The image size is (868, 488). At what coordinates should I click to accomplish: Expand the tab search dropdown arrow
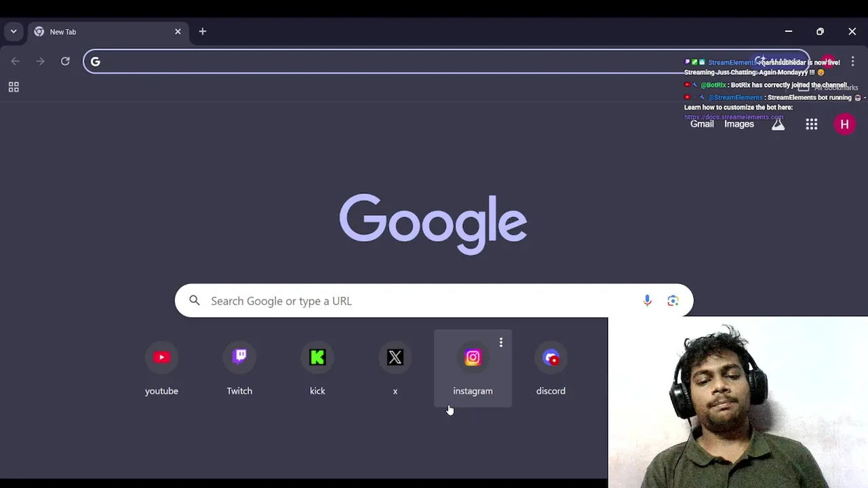pyautogui.click(x=14, y=31)
